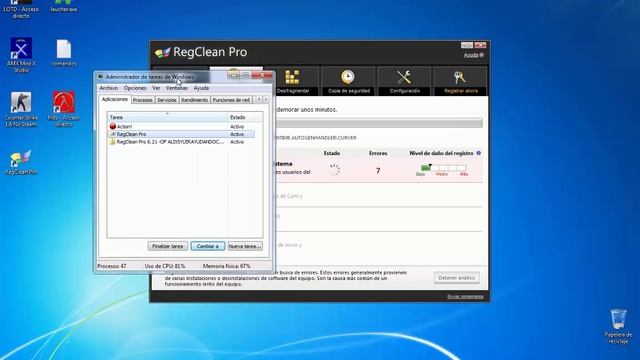Viewport: 640px width, 360px height.
Task: Click the registry damage level meter
Action: click(443, 168)
